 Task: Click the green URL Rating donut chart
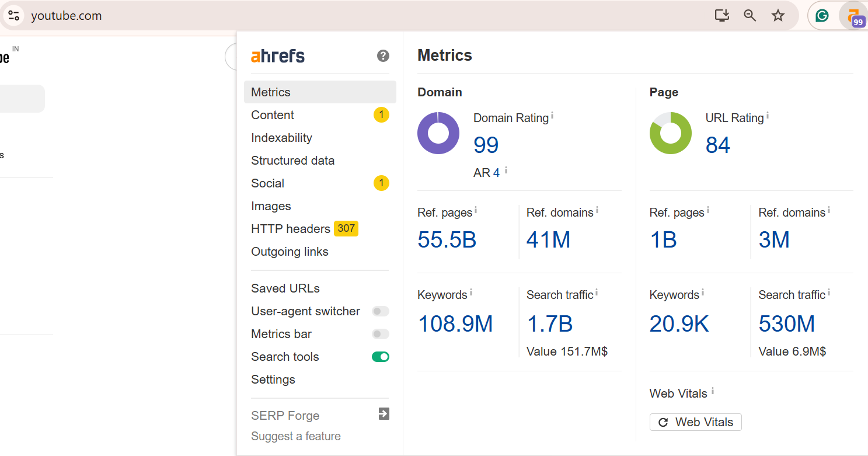pyautogui.click(x=671, y=133)
